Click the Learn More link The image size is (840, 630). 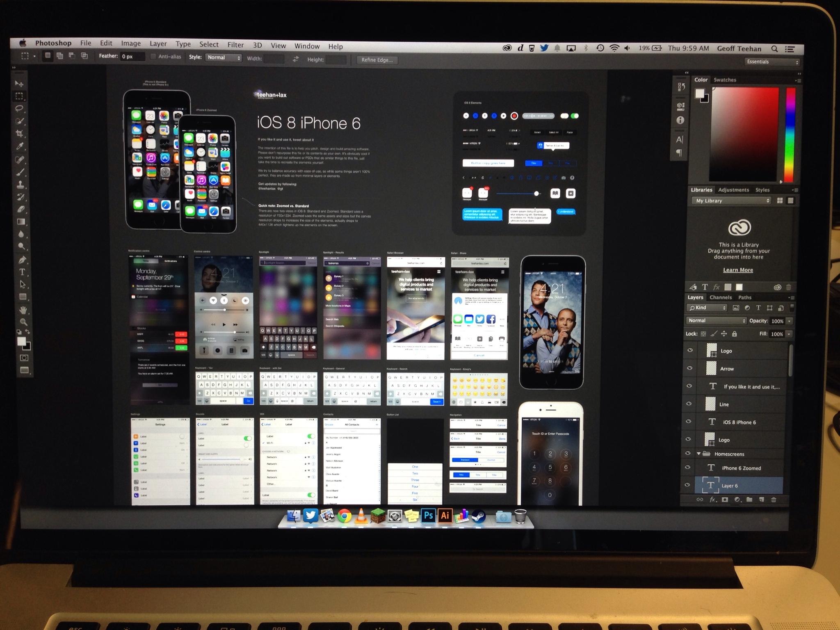[738, 270]
